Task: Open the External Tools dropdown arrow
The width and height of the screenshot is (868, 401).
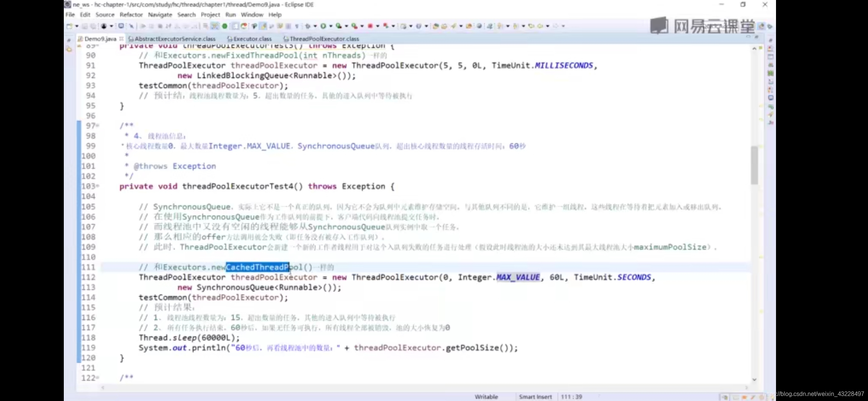Action: (x=362, y=26)
